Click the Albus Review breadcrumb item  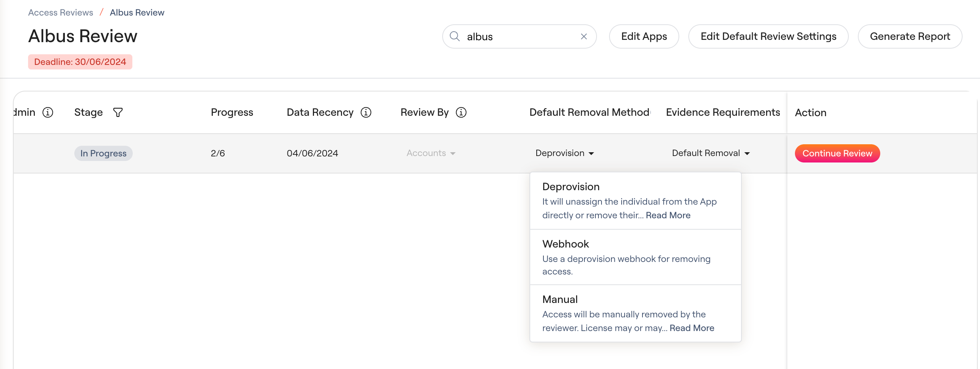[137, 13]
